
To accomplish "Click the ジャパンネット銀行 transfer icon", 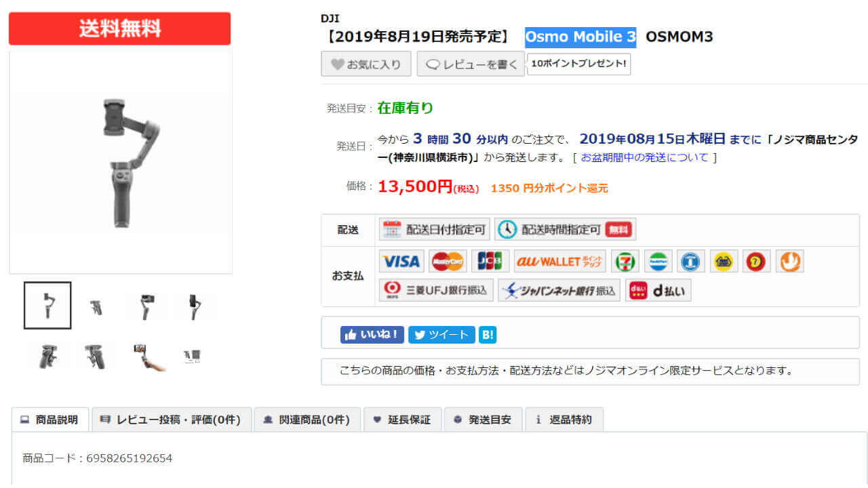I will pyautogui.click(x=559, y=290).
